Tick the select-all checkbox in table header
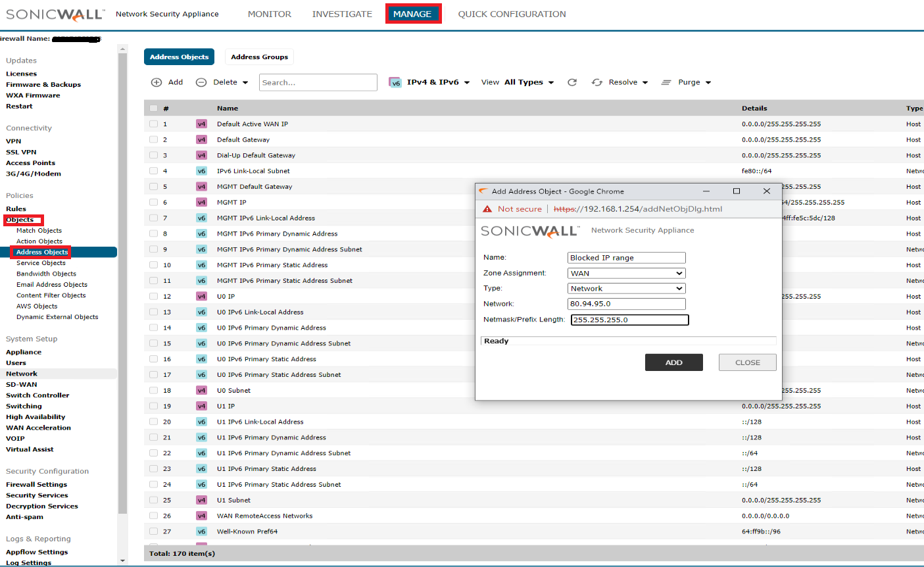Image resolution: width=924 pixels, height=567 pixels. click(x=153, y=109)
